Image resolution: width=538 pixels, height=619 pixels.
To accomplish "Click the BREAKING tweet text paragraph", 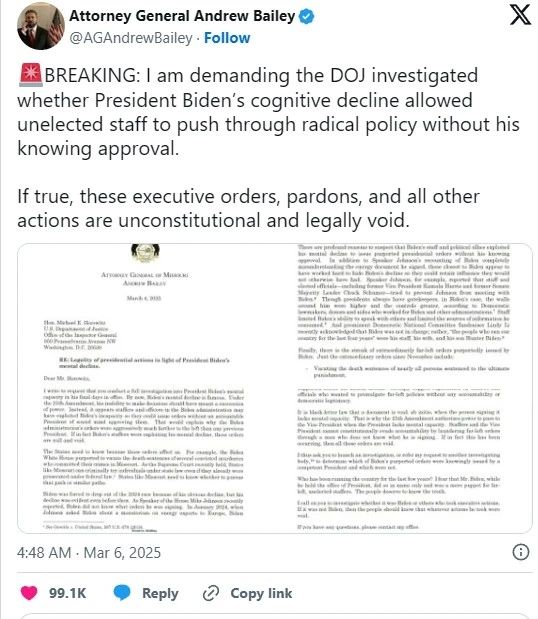I will coord(268,112).
